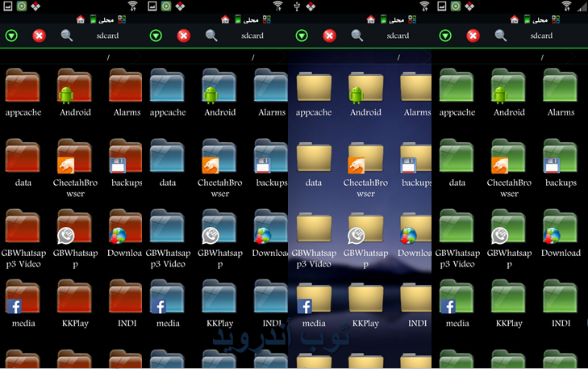
Task: Click the sdcard title in red-folder panel
Action: pos(107,36)
